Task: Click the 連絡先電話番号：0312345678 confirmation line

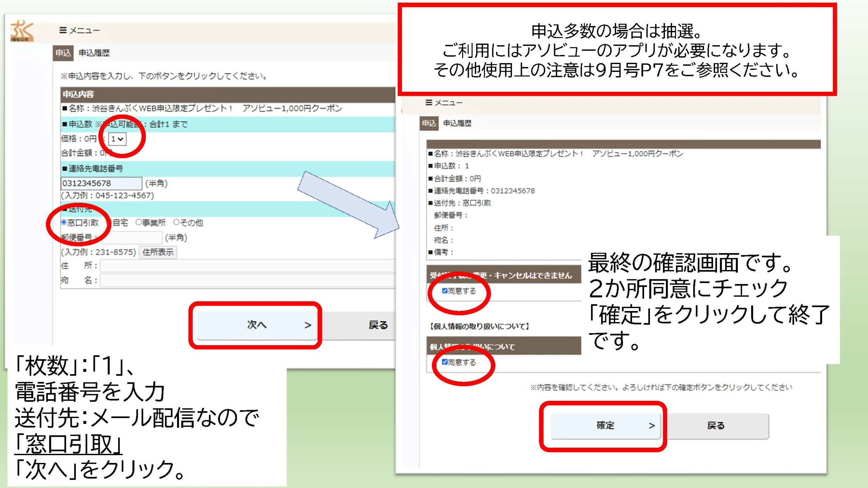Action: 481,191
